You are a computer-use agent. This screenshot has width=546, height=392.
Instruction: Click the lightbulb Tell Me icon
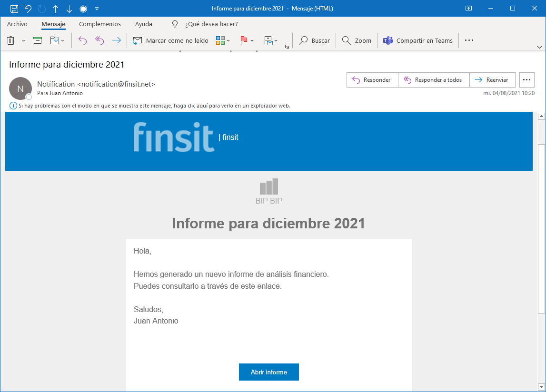pyautogui.click(x=175, y=24)
